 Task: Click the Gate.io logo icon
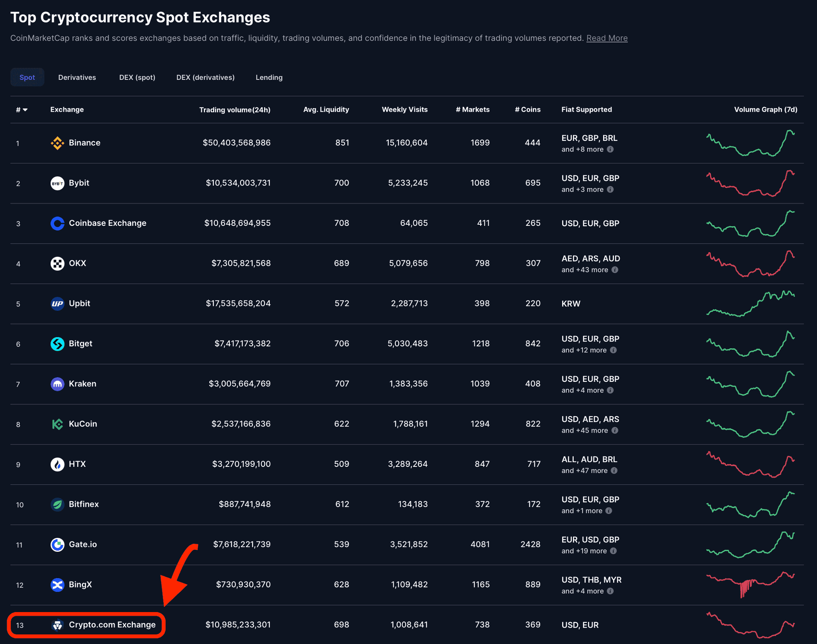click(x=57, y=545)
